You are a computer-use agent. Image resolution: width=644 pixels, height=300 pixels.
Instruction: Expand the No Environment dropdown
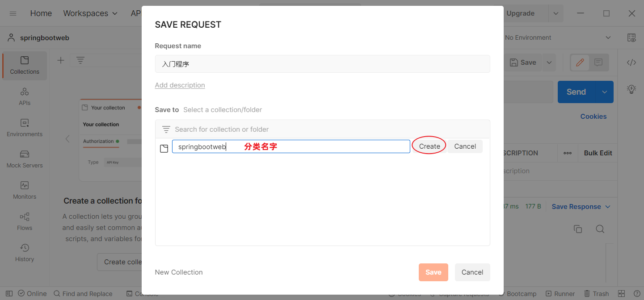[608, 38]
